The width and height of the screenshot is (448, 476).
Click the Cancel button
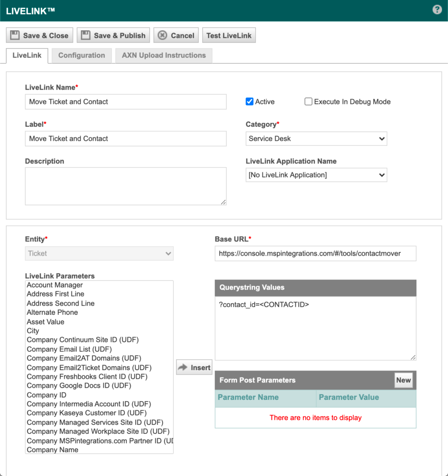pyautogui.click(x=176, y=35)
